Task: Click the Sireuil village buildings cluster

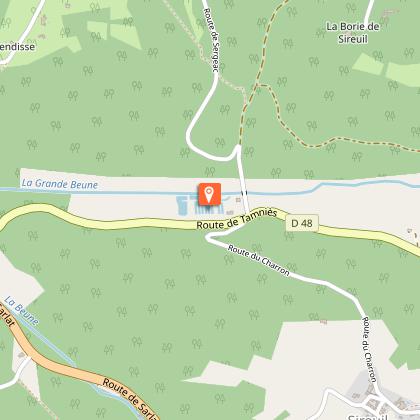Action: point(375,398)
